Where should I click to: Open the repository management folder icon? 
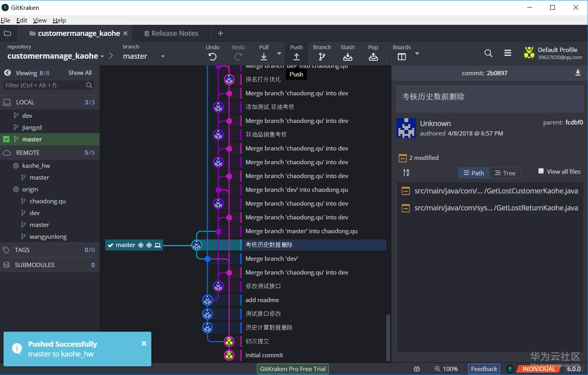pos(7,33)
